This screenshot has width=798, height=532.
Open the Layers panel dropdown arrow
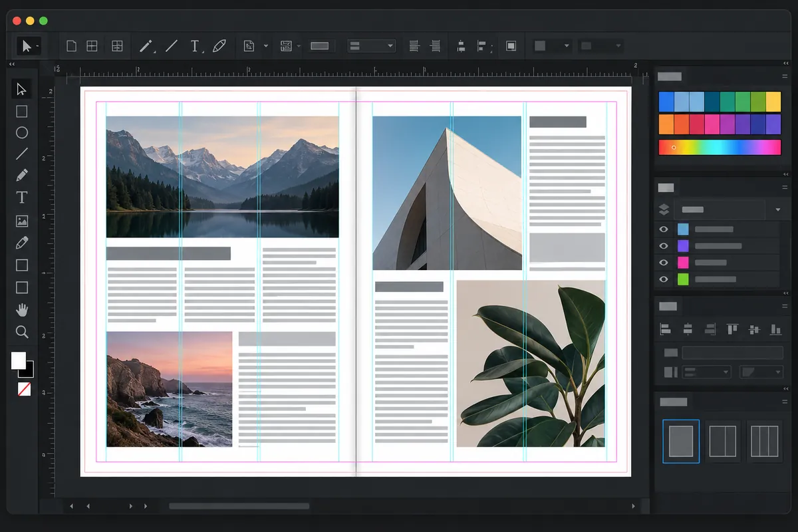tap(778, 210)
